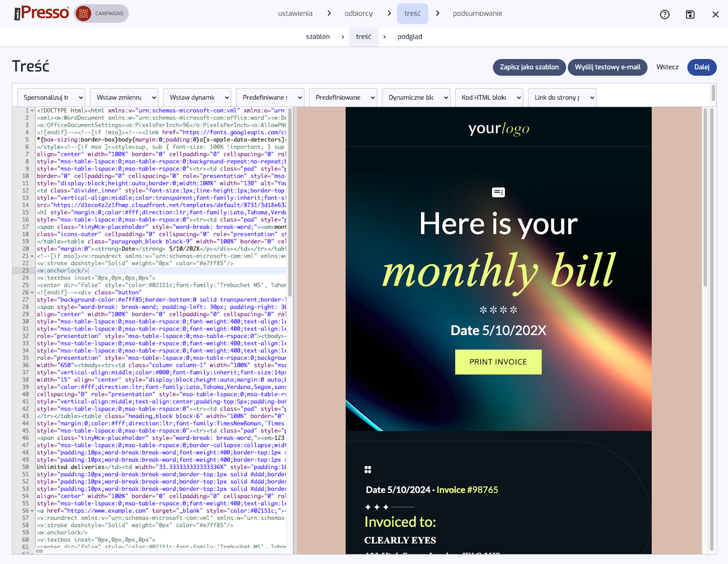Select the treść step in top wizard
Image resolution: width=728 pixels, height=564 pixels.
coord(413,14)
